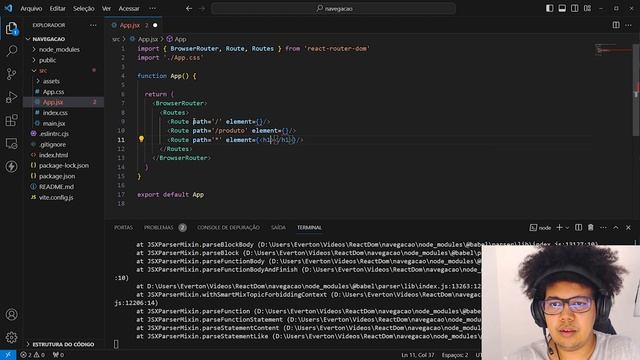Switch to CONSOLE DE DEPURAÇÃO tab
The width and height of the screenshot is (640, 360).
(x=228, y=227)
